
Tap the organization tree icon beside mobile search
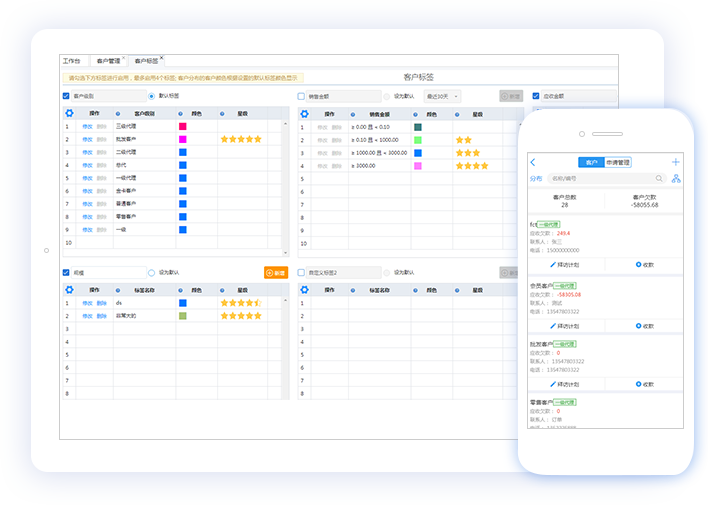tap(676, 178)
